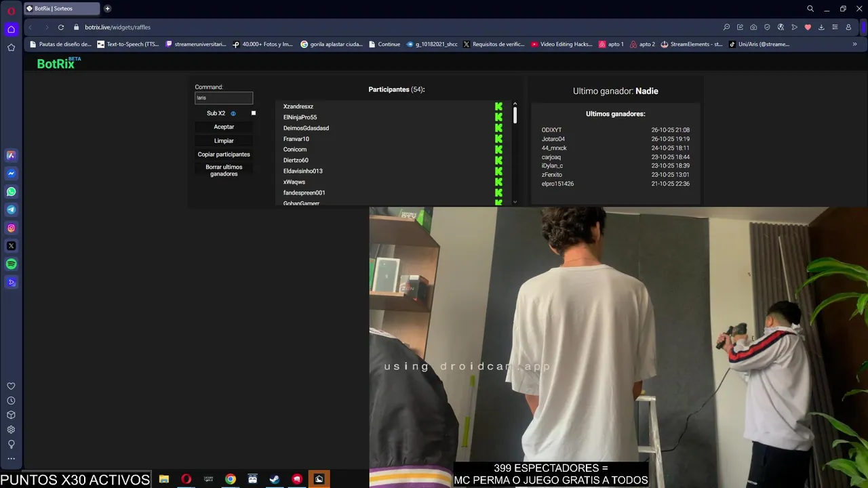Click Borrar ultimos ganadores button

pyautogui.click(x=224, y=170)
